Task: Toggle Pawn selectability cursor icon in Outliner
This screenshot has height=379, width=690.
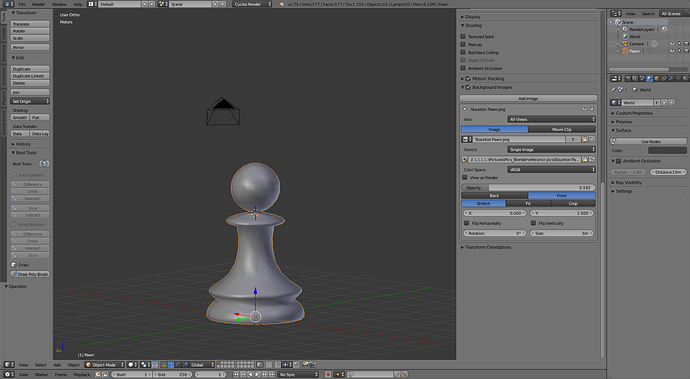Action: pyautogui.click(x=679, y=51)
